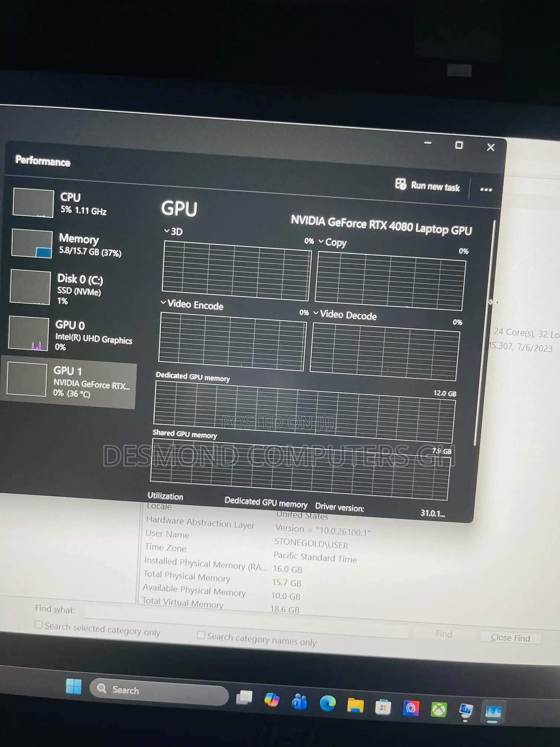Select Total Physical Memory row

click(222, 579)
